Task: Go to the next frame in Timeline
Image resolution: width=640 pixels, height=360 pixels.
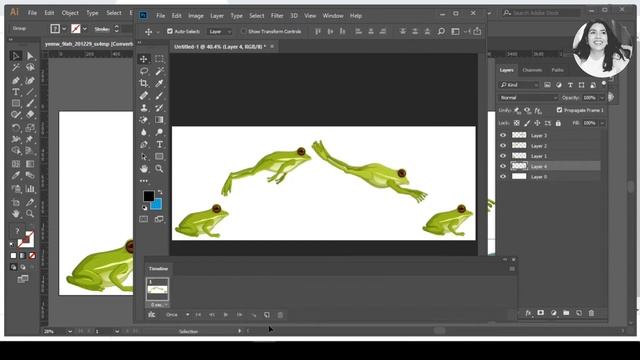Action: 240,315
